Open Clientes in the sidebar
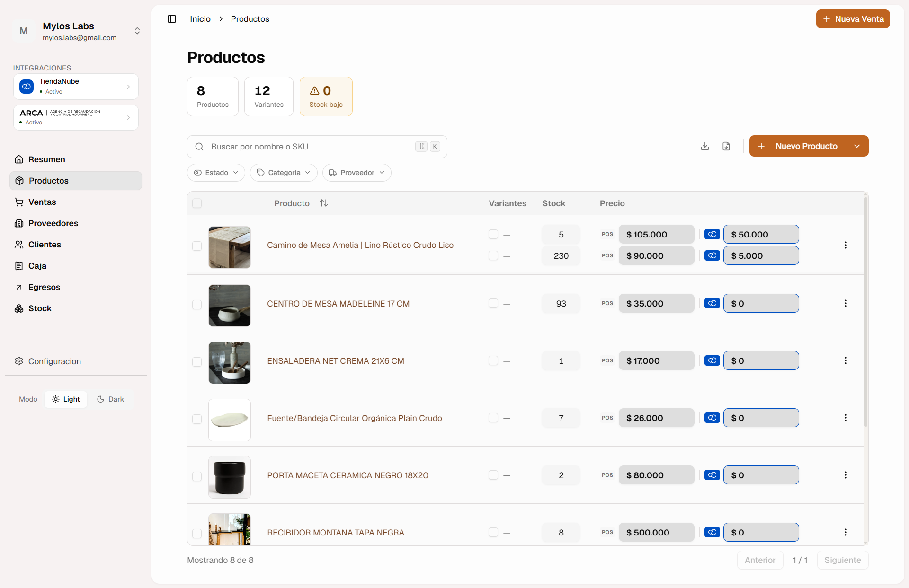Screen dimensions: 909x588 [76, 245]
